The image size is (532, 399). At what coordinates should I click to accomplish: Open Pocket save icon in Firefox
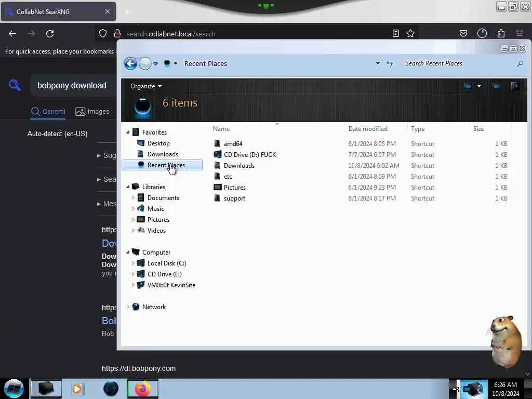coord(463,33)
